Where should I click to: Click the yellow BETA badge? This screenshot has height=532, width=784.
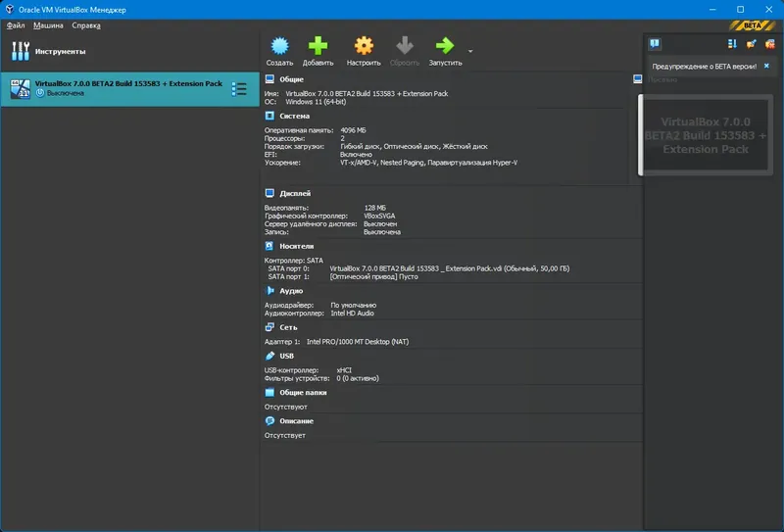(752, 25)
